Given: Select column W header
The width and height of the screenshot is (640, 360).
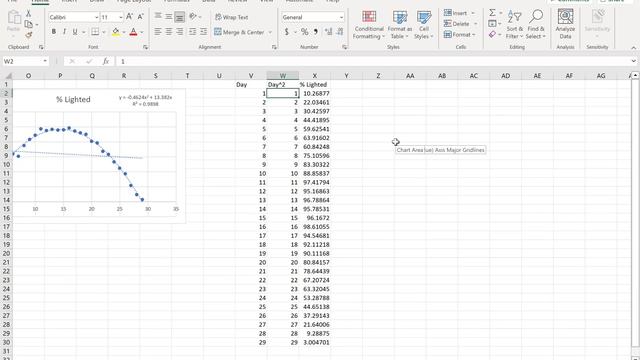Looking at the screenshot, I should pos(282,76).
